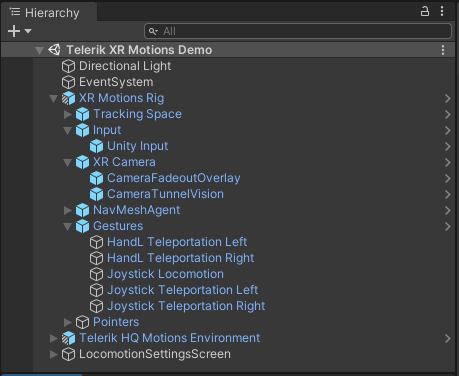Image resolution: width=459 pixels, height=376 pixels.
Task: Click the CameraFadeoutOverlay cube icon
Action: tap(96, 178)
